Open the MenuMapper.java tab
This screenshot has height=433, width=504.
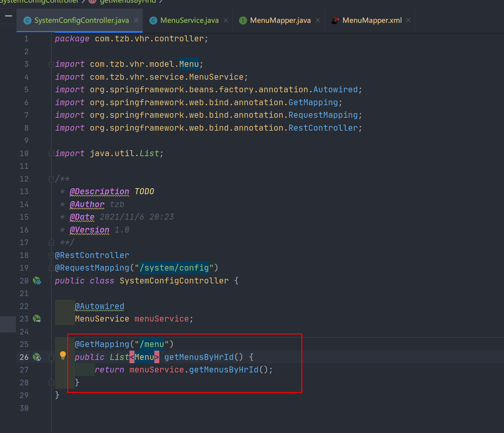[x=280, y=21]
